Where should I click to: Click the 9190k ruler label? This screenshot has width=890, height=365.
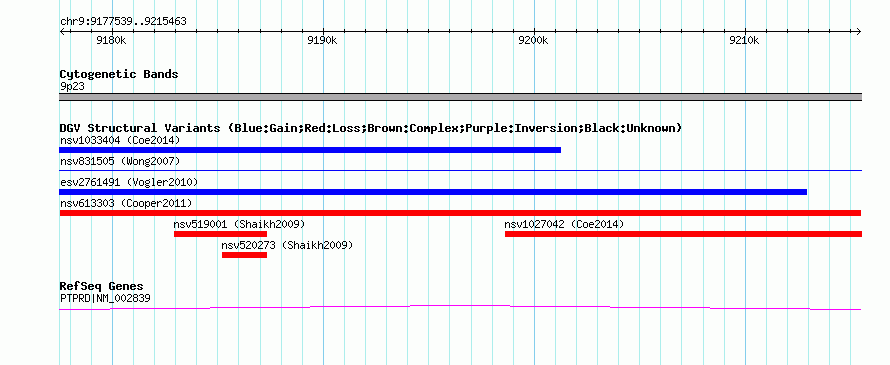pyautogui.click(x=322, y=41)
